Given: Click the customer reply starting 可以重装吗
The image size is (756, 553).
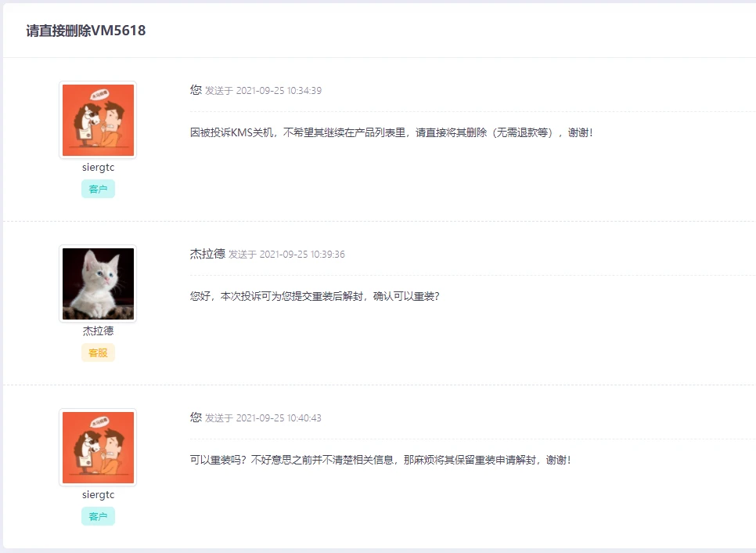Looking at the screenshot, I should 380,460.
